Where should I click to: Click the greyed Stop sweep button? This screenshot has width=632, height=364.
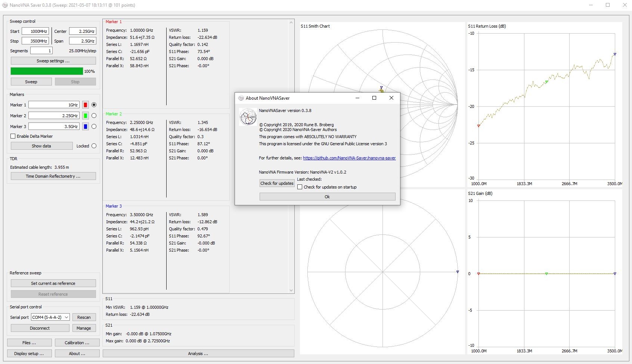(x=75, y=82)
